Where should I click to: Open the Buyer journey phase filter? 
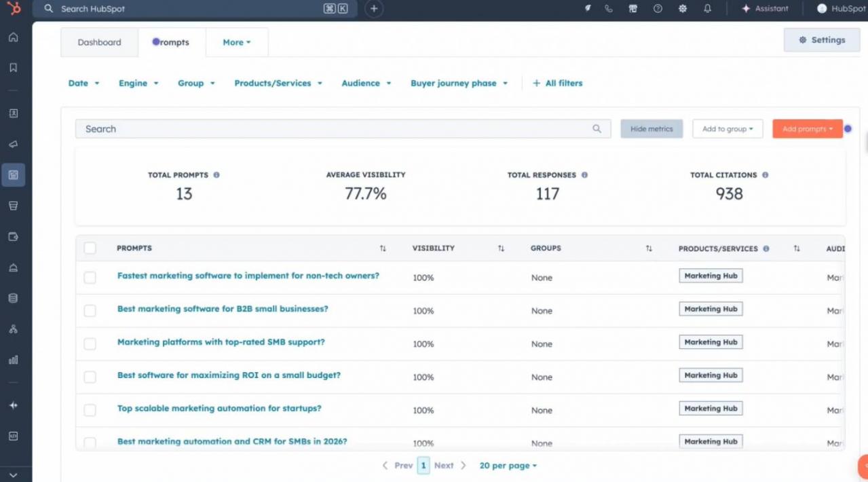tap(459, 83)
